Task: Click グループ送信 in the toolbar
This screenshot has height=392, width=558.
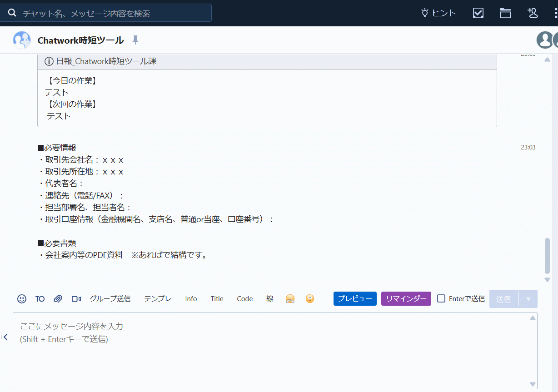Action: click(x=110, y=299)
